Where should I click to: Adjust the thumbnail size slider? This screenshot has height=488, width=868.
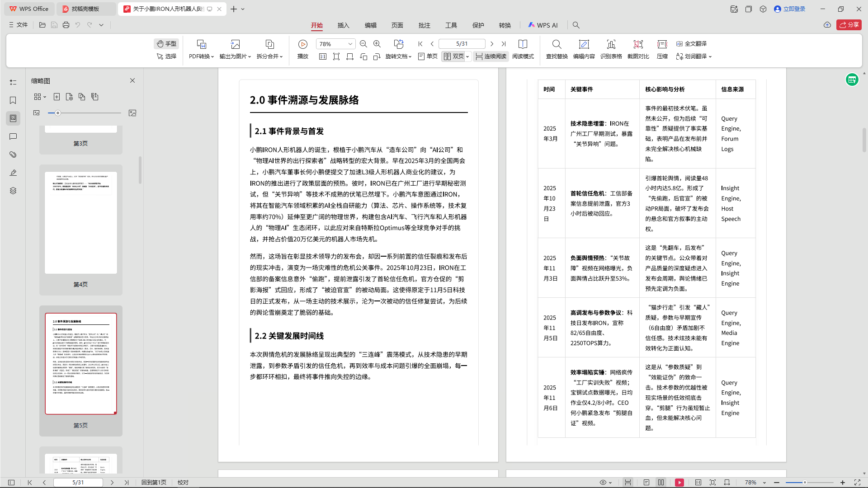pyautogui.click(x=58, y=113)
